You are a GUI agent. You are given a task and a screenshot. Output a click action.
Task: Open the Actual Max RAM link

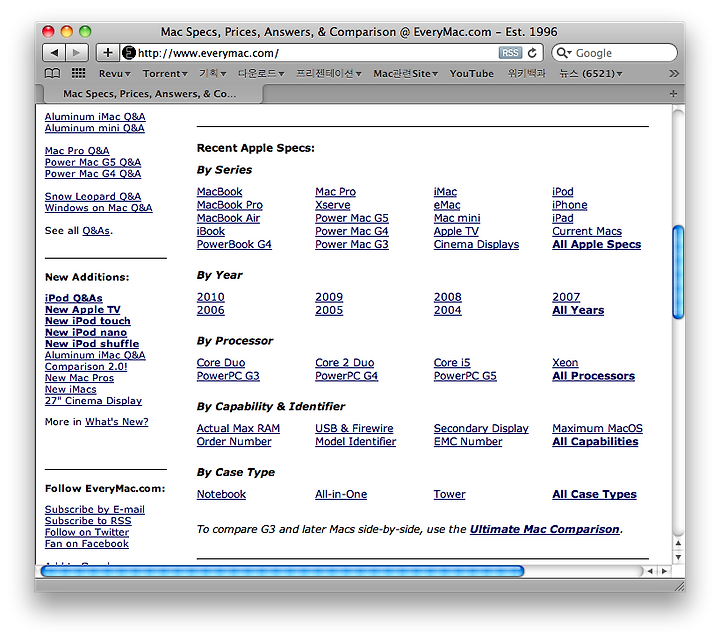coord(238,428)
